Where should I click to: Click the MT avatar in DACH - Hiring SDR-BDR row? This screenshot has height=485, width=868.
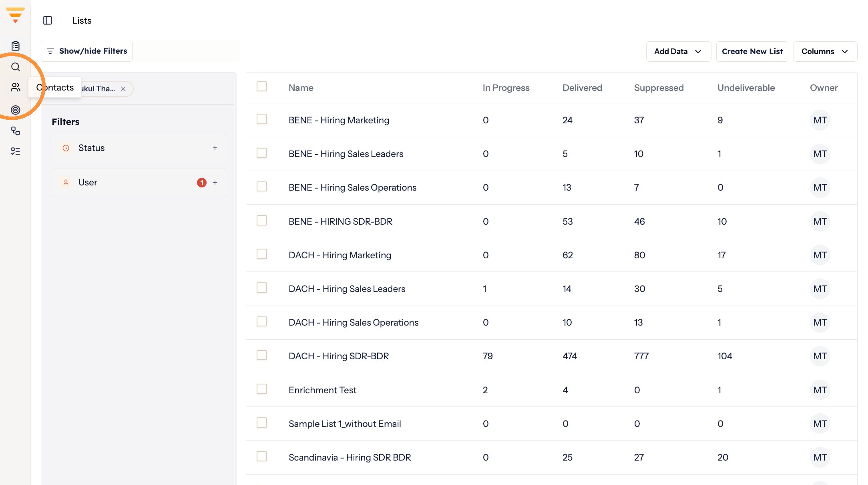click(820, 356)
